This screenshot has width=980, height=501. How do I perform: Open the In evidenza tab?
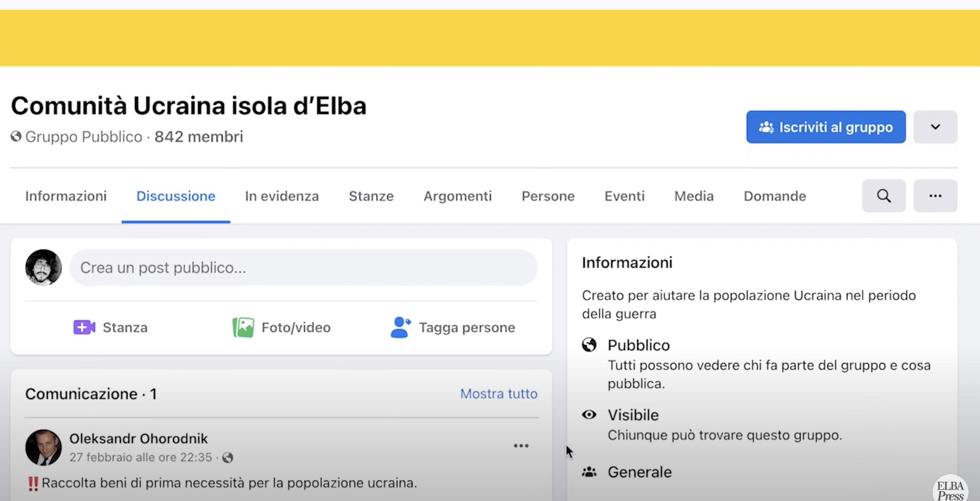tap(282, 196)
